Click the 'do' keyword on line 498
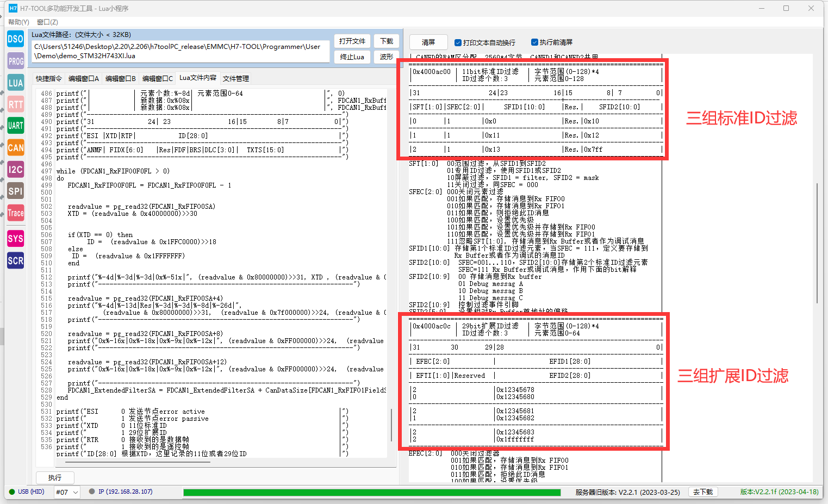Screen dimensions: 828x504 [x=60, y=178]
